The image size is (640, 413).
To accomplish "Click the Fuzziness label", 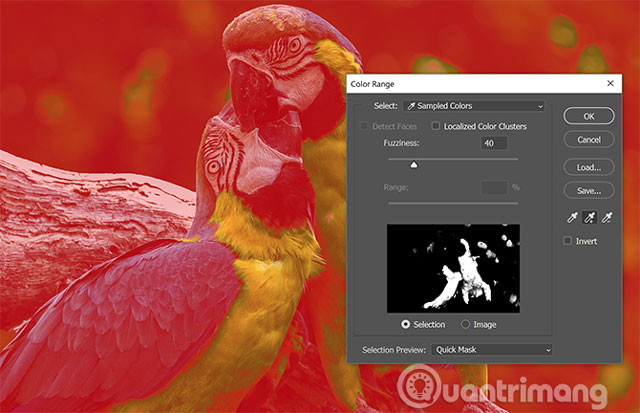I will (x=401, y=143).
